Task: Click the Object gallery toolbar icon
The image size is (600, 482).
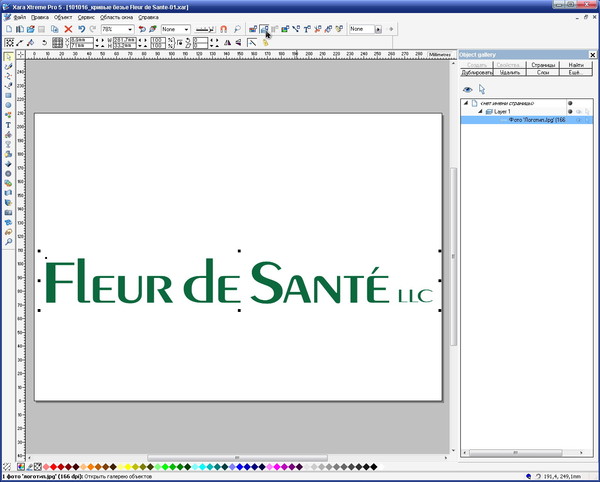Action: [x=264, y=29]
